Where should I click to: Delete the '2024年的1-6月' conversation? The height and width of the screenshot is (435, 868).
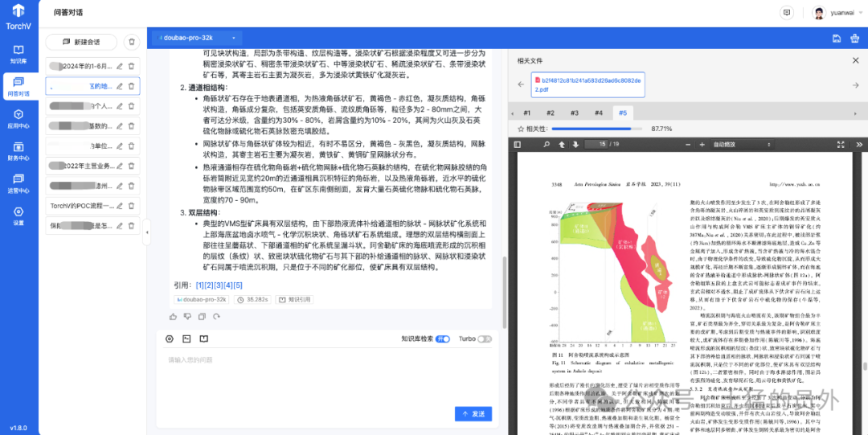click(x=131, y=66)
